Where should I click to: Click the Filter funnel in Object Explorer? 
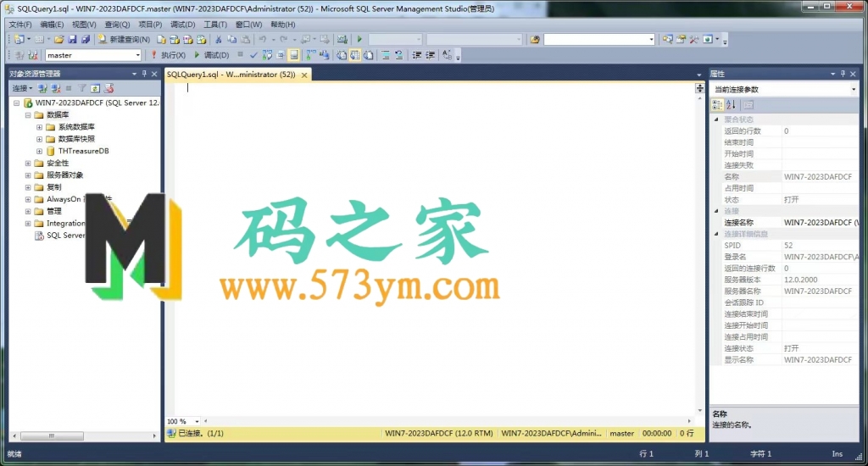point(82,89)
